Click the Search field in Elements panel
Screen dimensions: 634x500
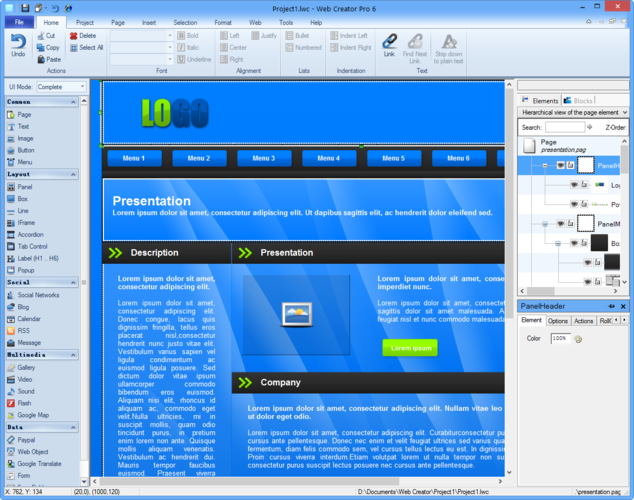(565, 127)
